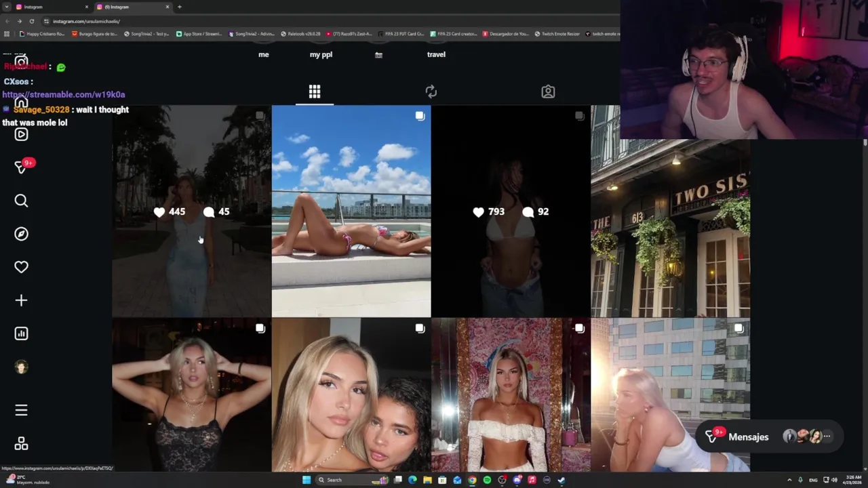The height and width of the screenshot is (488, 868).
Task: Open Steam from the taskbar
Action: [561, 480]
